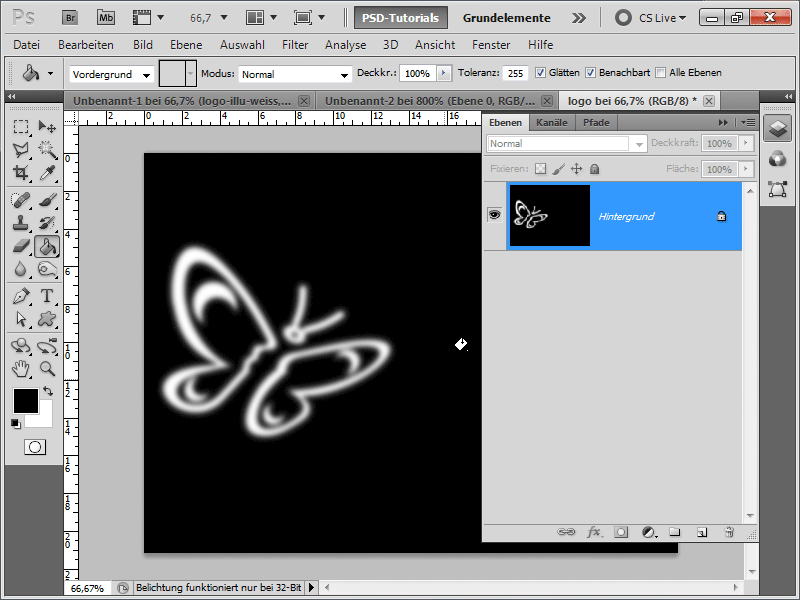
Task: Select the Brush tool
Action: click(47, 199)
